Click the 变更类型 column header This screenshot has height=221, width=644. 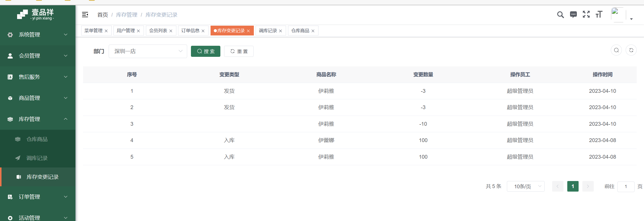pos(229,75)
